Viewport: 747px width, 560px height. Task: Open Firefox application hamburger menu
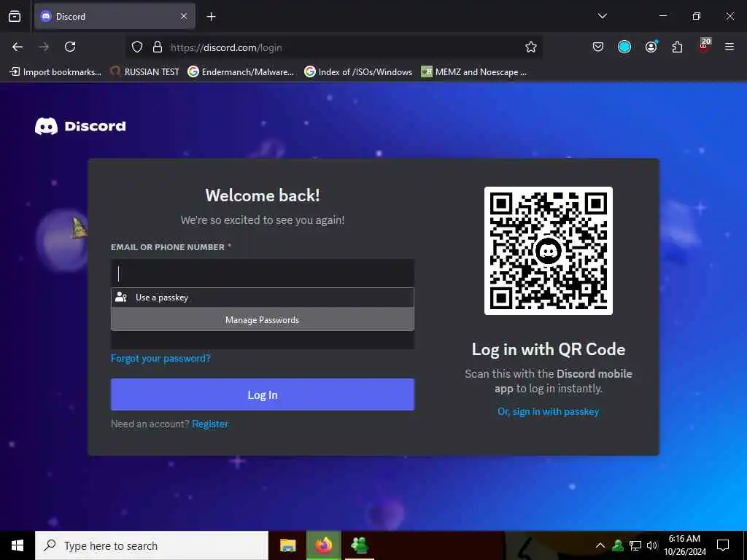coord(729,47)
